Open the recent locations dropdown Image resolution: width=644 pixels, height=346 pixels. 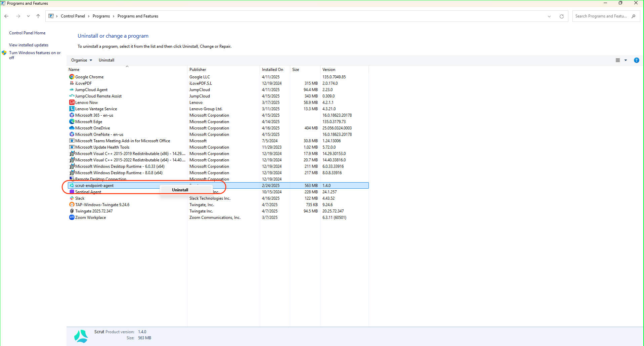coord(28,16)
